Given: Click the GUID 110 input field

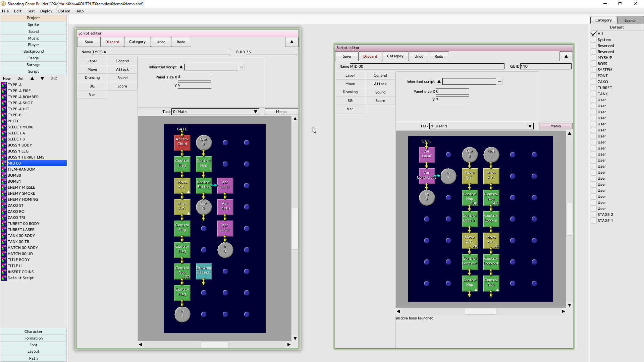Looking at the screenshot, I should (x=545, y=66).
